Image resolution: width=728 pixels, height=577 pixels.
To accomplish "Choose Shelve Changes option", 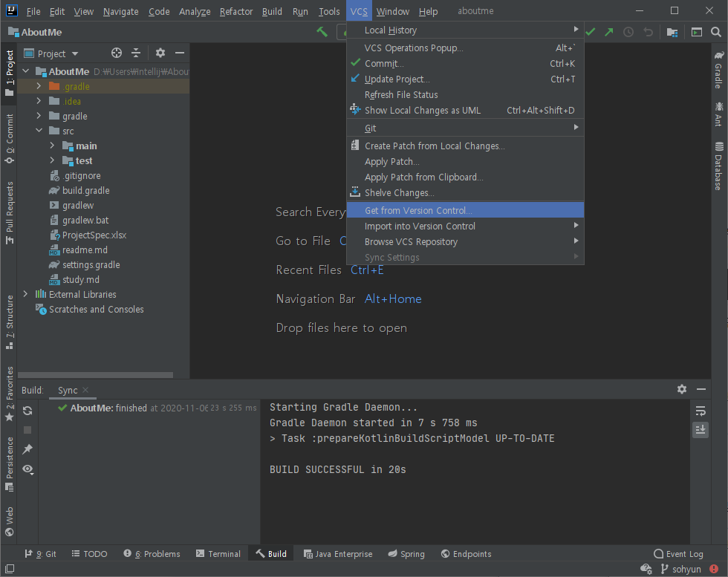I will pyautogui.click(x=465, y=192).
